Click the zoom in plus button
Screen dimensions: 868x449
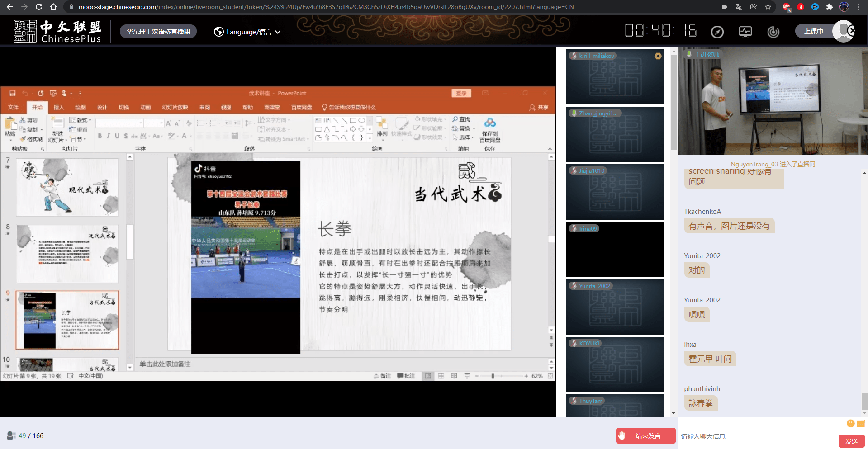tap(526, 376)
